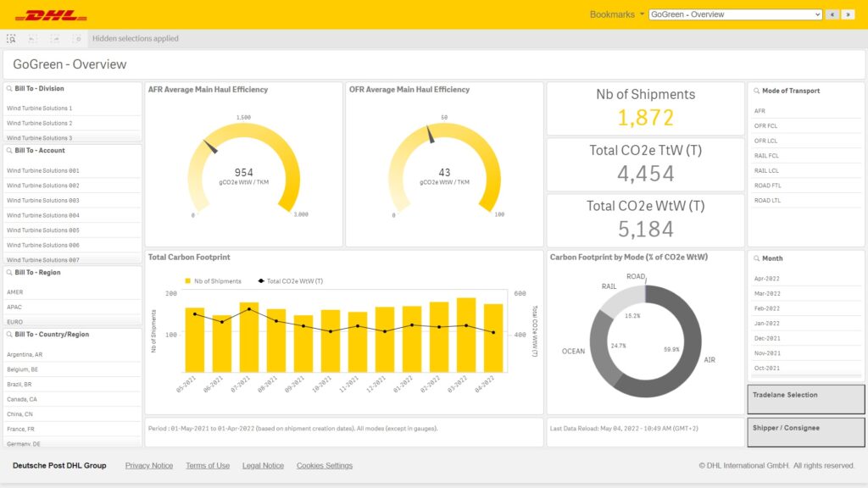Select account Wind Turbine Solutions 006
868x488 pixels.
(73, 246)
